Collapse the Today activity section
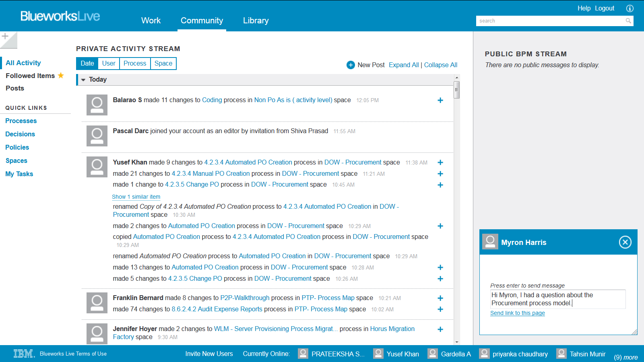 83,80
